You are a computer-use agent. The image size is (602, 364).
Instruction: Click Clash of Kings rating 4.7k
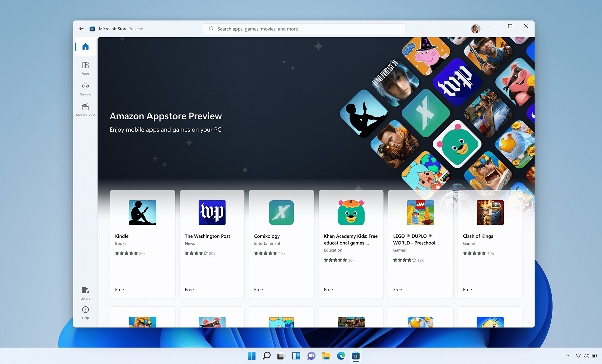click(478, 254)
